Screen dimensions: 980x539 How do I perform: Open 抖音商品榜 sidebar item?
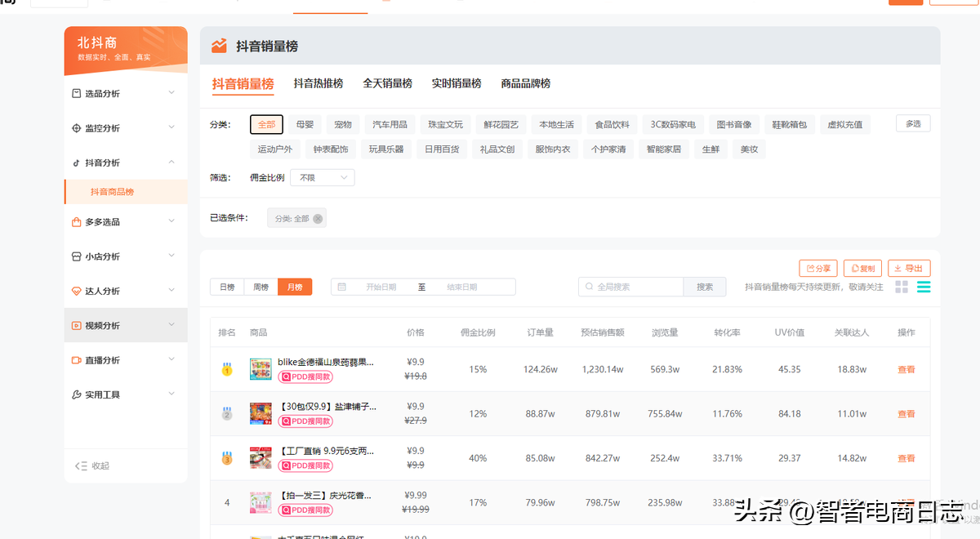[126, 192]
